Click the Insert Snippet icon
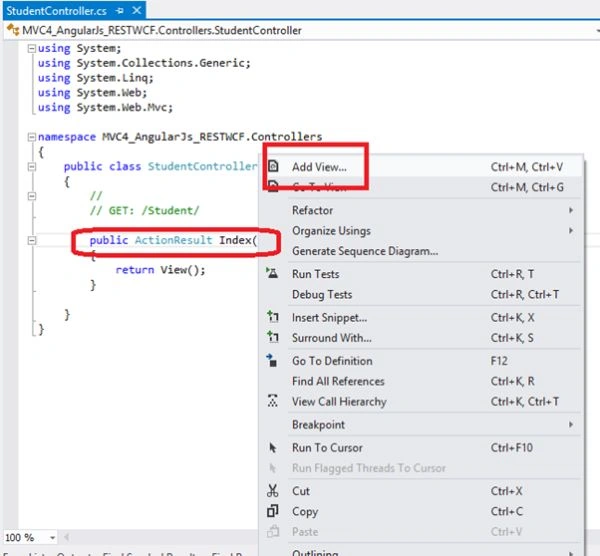The height and width of the screenshot is (556, 600). click(272, 316)
